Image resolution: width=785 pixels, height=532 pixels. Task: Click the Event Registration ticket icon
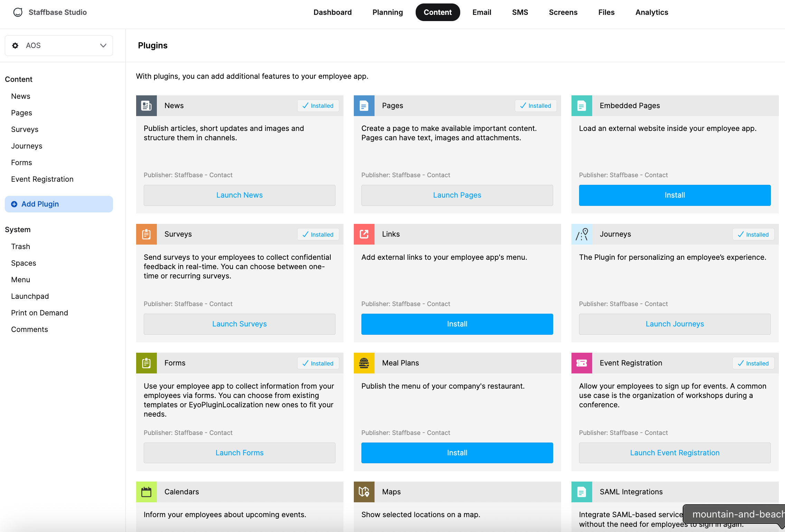click(x=582, y=363)
